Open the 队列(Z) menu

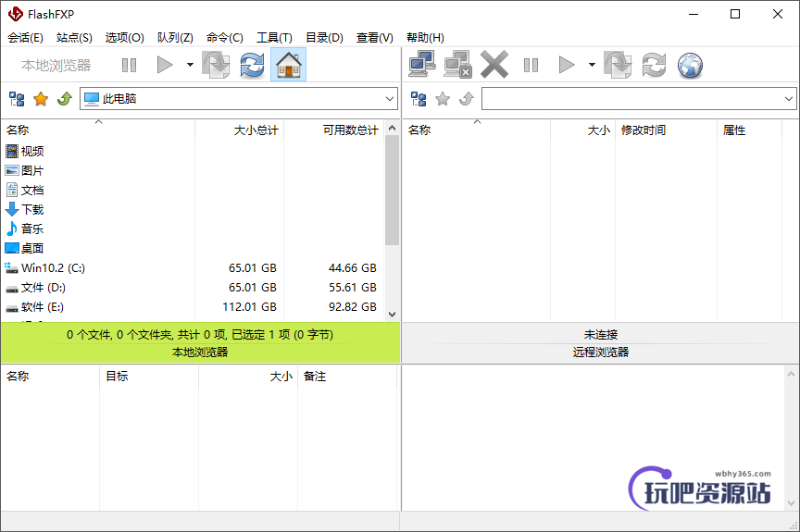tap(175, 38)
